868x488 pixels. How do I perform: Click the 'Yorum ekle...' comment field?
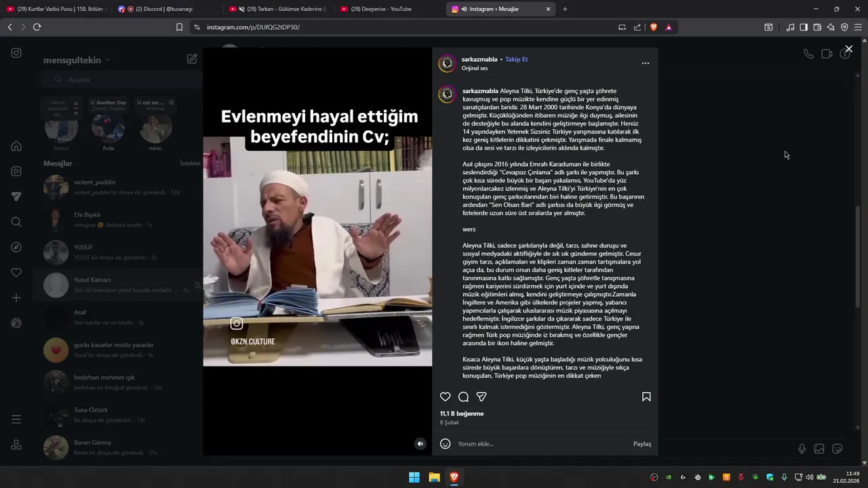point(541,444)
